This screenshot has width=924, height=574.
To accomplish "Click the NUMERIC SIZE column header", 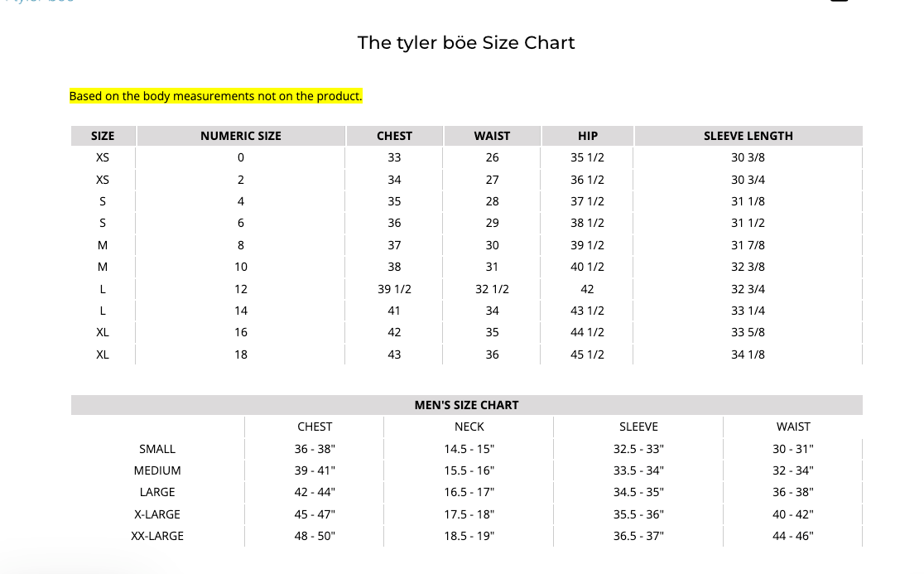I will pos(240,136).
